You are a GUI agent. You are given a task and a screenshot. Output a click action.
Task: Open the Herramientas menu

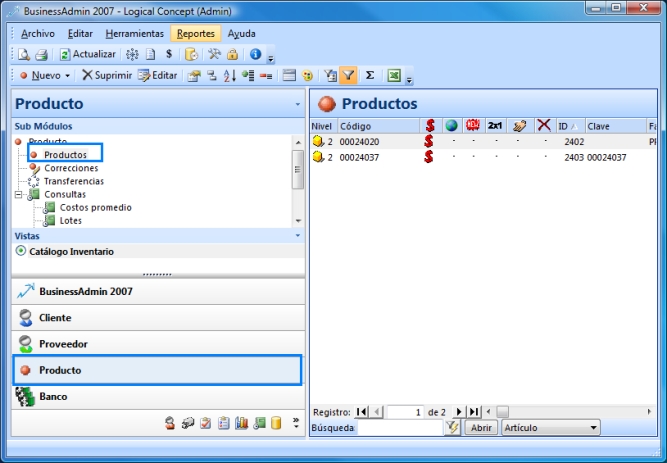(x=134, y=33)
